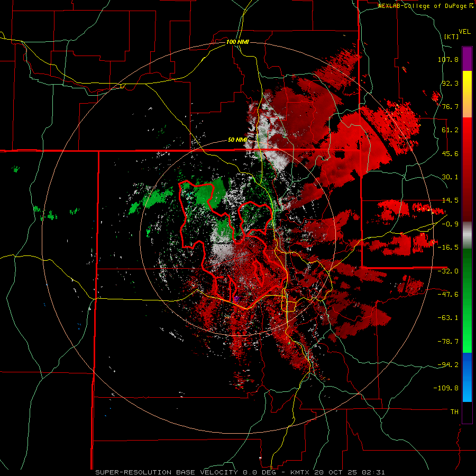Select the 45.6 legend value
Image resolution: width=476 pixels, height=476 pixels.
click(x=450, y=153)
